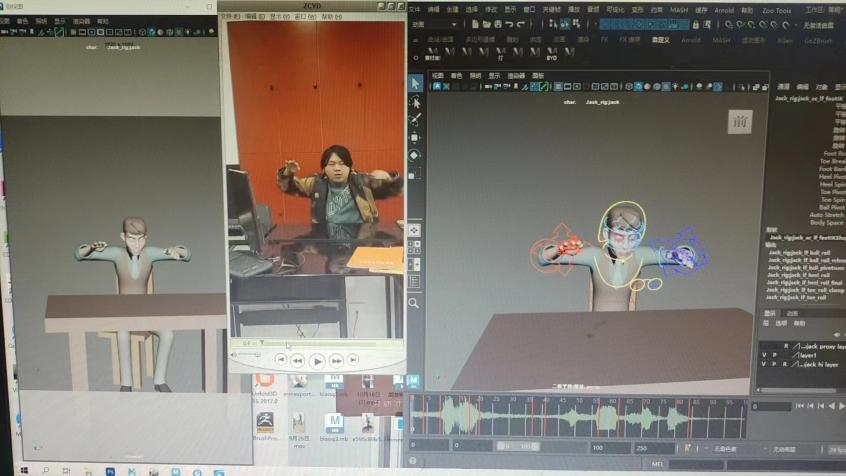846x476 pixels.
Task: Toggle playback P on layer1
Action: pos(773,355)
